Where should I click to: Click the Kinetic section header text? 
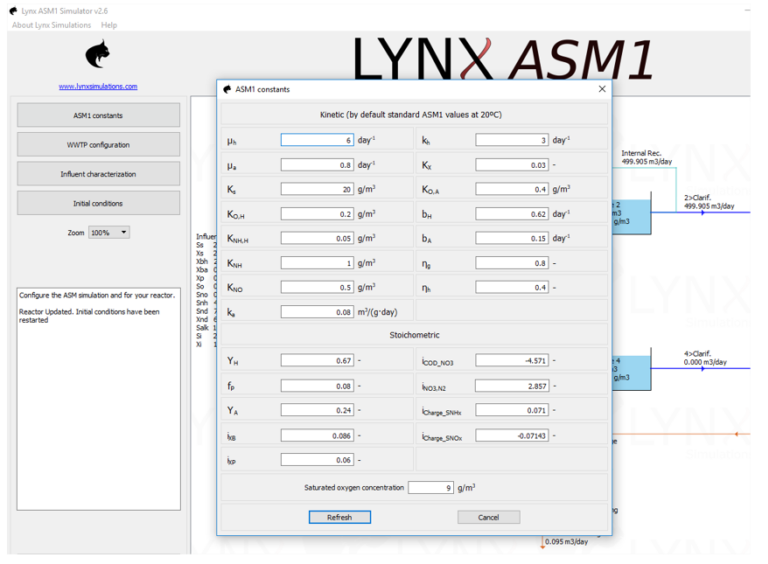pos(411,115)
